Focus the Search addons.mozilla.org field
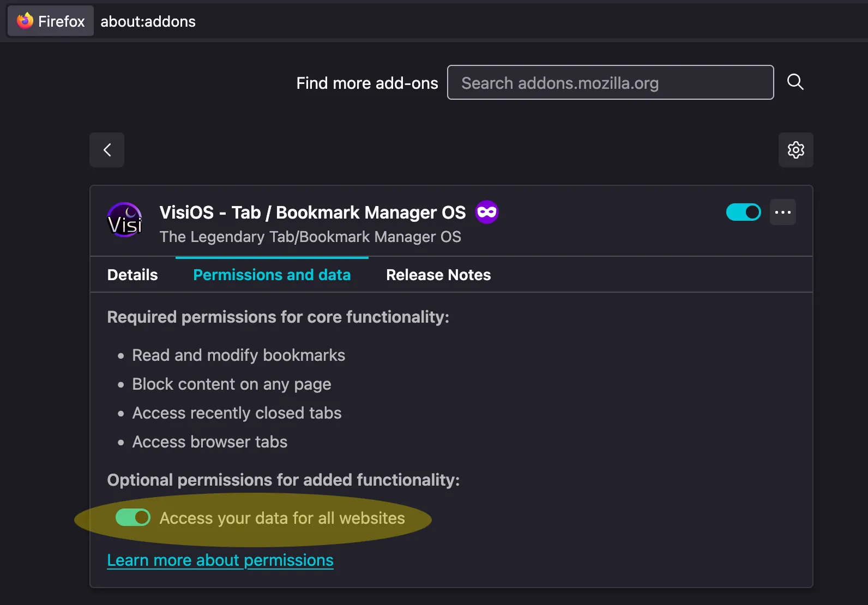868x605 pixels. [x=610, y=82]
